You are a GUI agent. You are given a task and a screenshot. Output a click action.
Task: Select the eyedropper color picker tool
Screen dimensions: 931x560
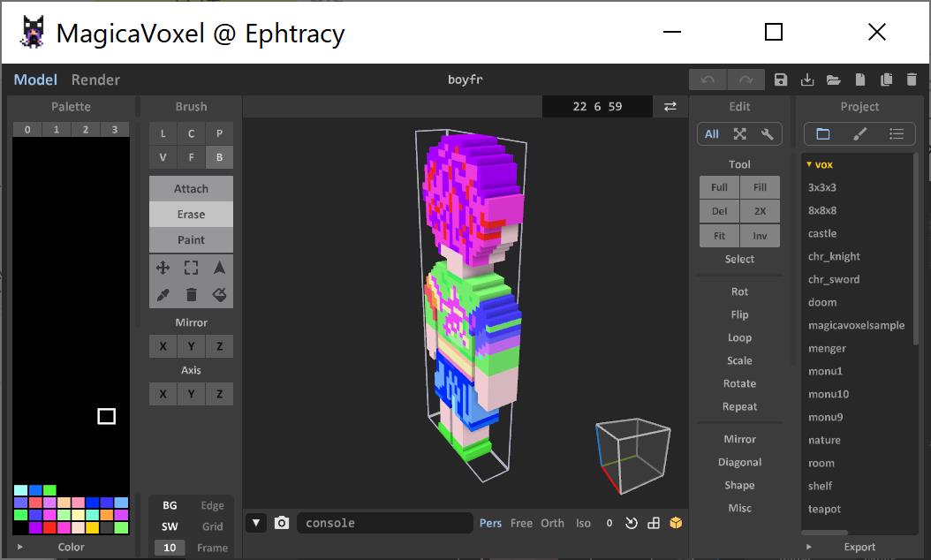tap(163, 295)
